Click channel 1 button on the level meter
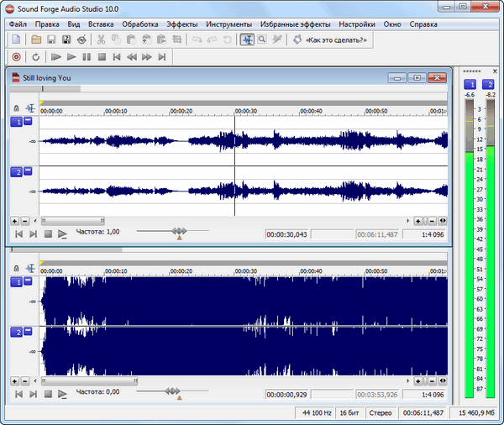The height and width of the screenshot is (425, 504). click(470, 85)
